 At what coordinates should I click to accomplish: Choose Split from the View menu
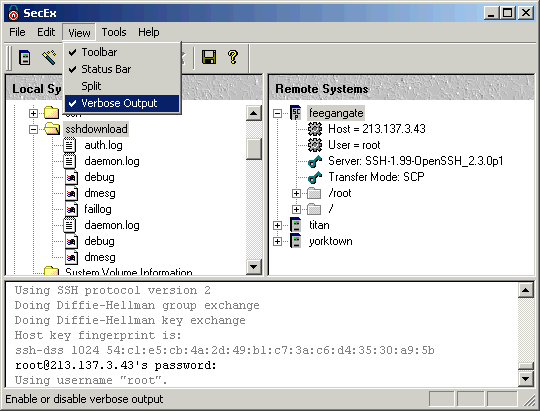122,86
